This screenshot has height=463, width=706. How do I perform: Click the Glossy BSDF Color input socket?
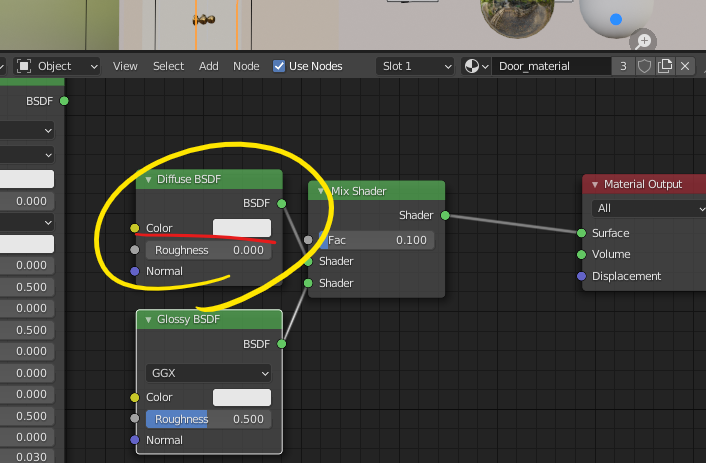135,397
